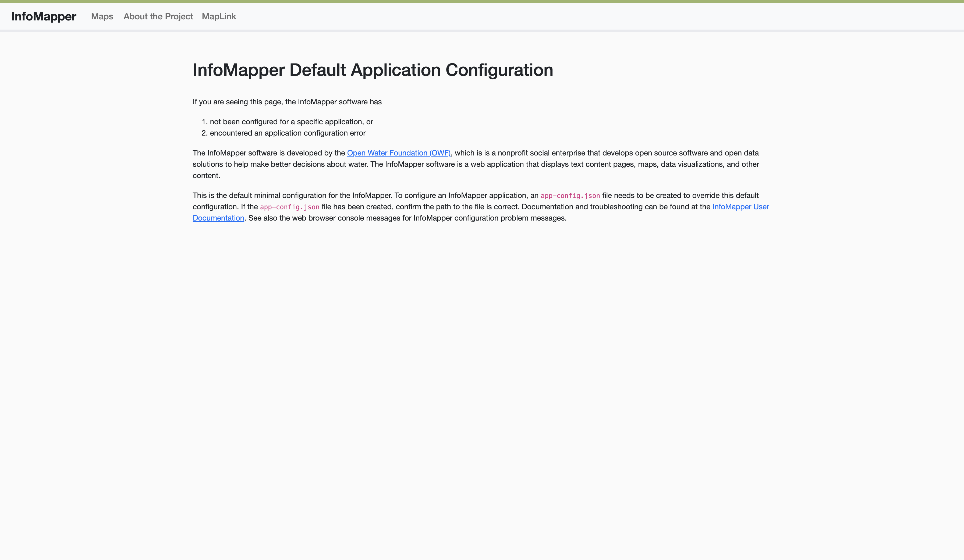964x560 pixels.
Task: Click list item 'encountered an application configuration error'
Action: [x=287, y=133]
